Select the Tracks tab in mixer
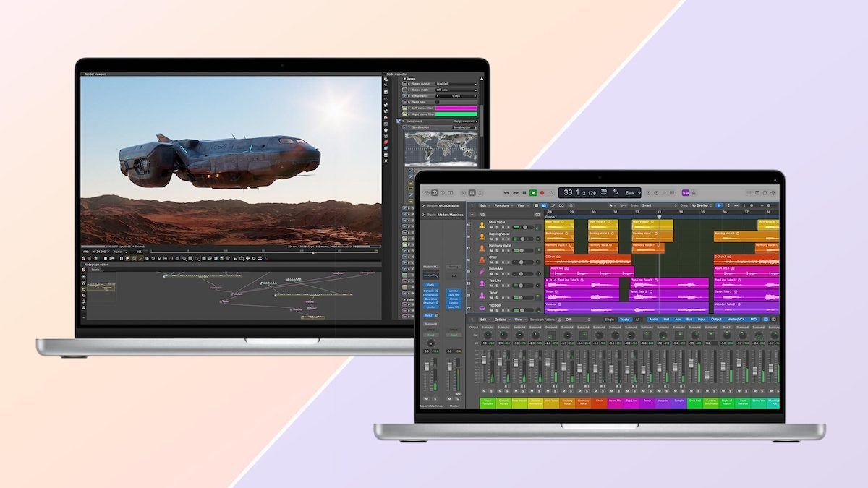The width and height of the screenshot is (868, 488). click(624, 319)
